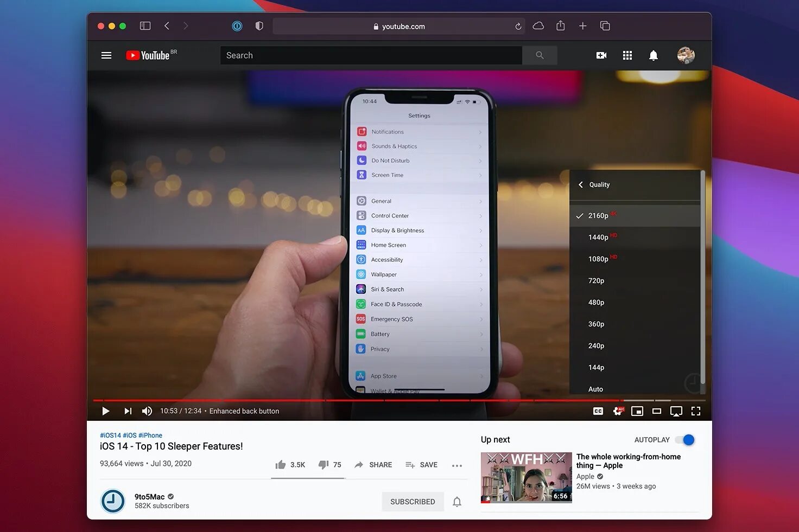Image resolution: width=799 pixels, height=532 pixels.
Task: Skip to the next video
Action: click(128, 411)
